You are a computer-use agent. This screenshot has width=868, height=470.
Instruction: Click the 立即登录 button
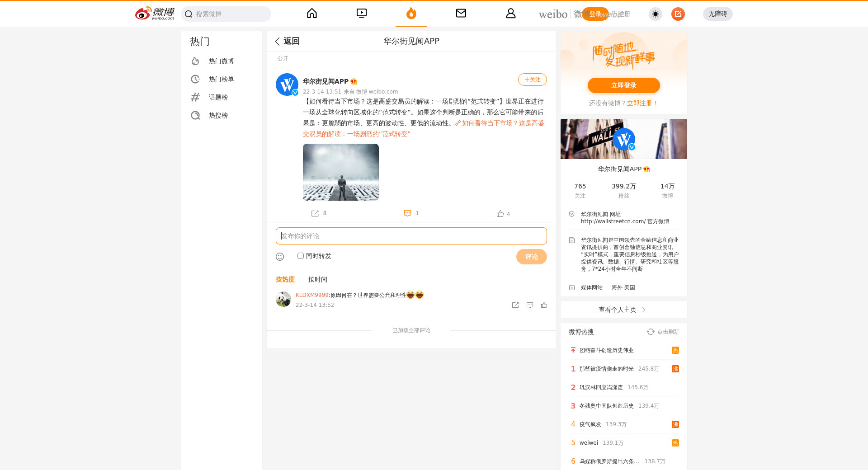(x=623, y=85)
